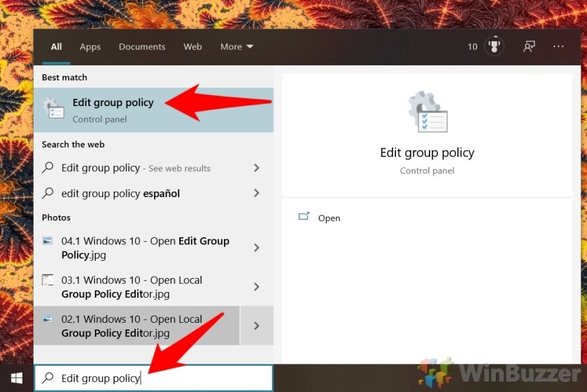Image resolution: width=587 pixels, height=392 pixels.
Task: Open the three-dot options menu
Action: click(558, 46)
